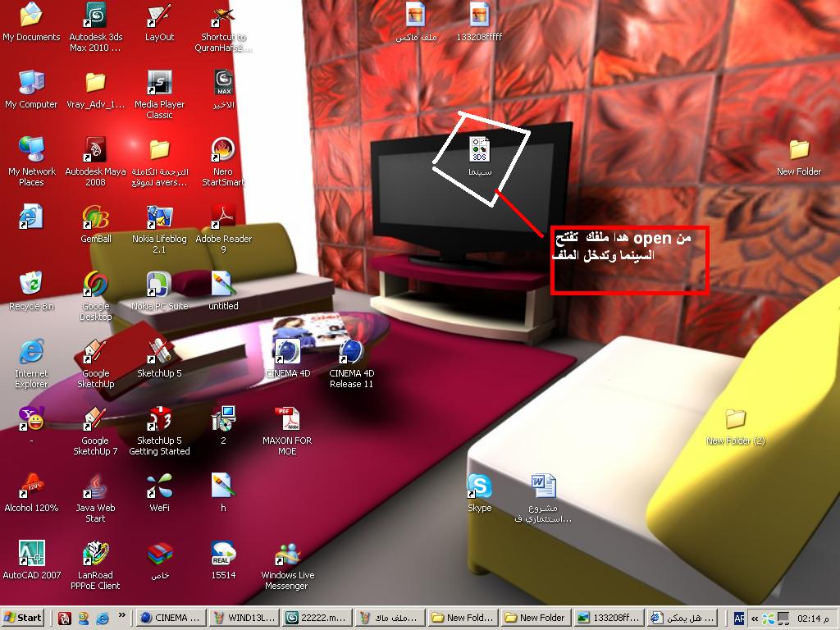Open the 15514 RealPlayer file
Image resolution: width=840 pixels, height=630 pixels.
223,559
